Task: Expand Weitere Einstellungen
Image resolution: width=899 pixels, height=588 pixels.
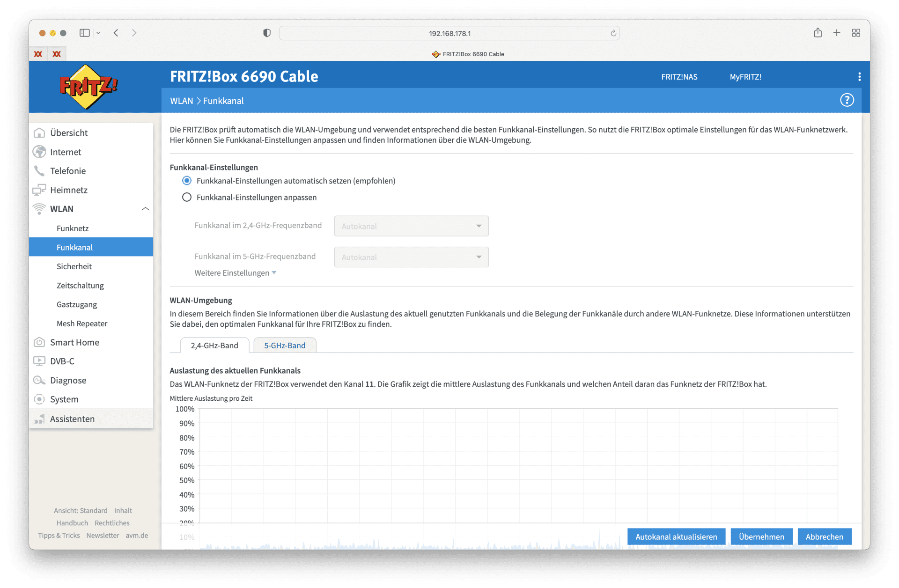Action: click(236, 273)
